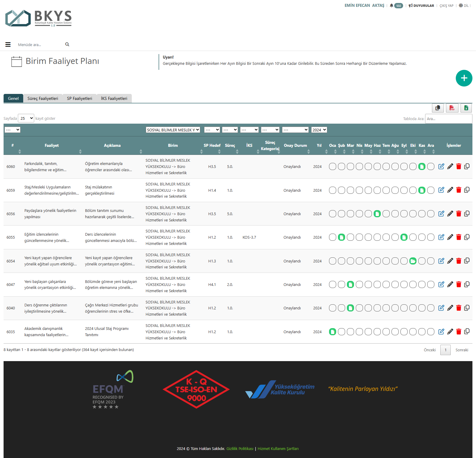Open the Gizlilik Politikası link

tap(240, 448)
